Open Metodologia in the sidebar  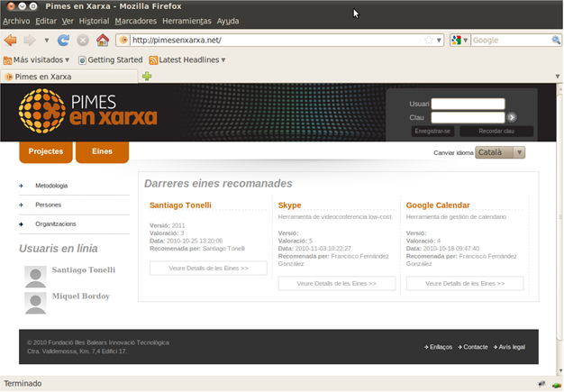click(51, 186)
